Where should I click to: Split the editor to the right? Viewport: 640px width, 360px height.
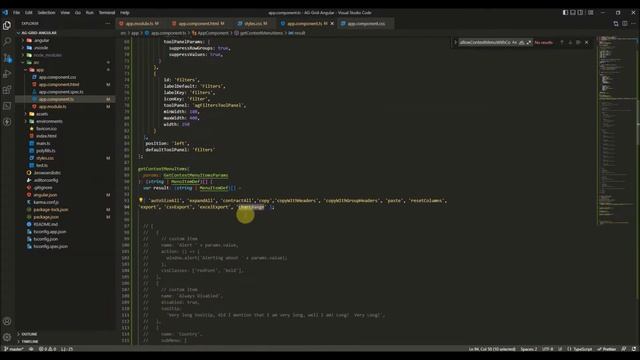[625, 24]
